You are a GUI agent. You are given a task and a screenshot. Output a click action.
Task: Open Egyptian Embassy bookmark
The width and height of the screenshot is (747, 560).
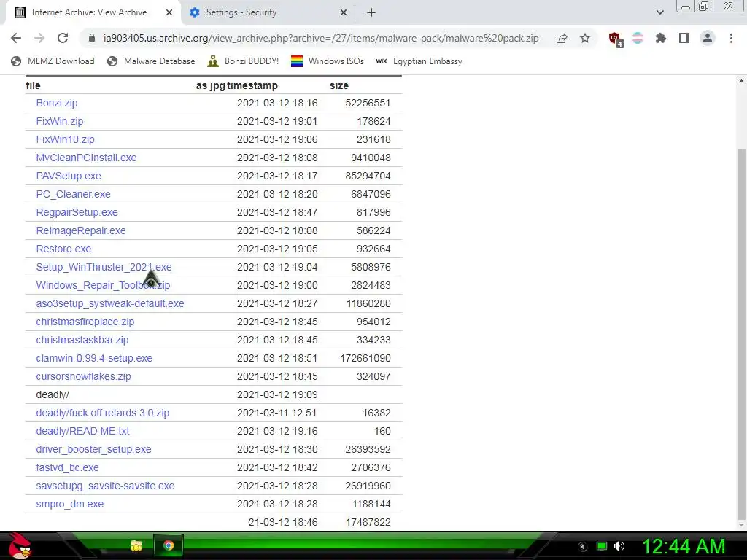pos(419,61)
